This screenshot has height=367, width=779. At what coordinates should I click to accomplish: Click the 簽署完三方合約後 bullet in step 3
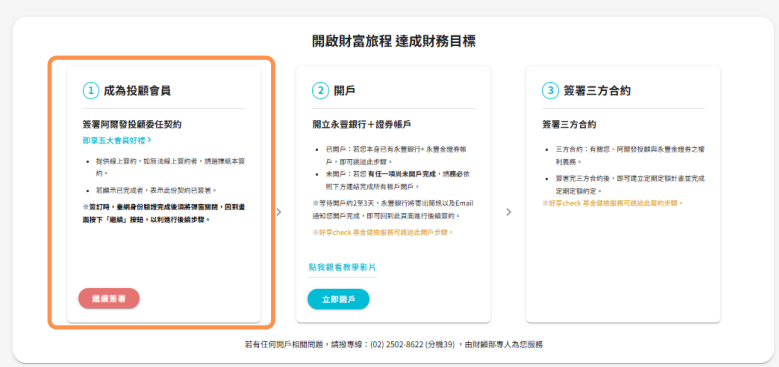click(x=630, y=184)
